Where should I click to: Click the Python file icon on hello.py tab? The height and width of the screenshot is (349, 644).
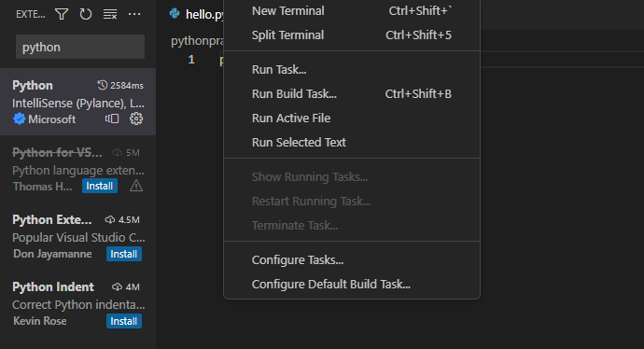click(175, 14)
